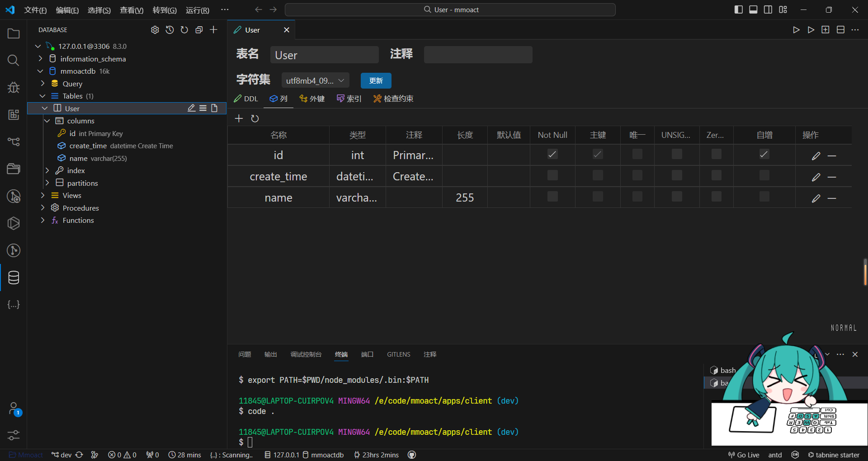Screen dimensions: 868x461
Task: Enable unique for create_time column
Action: (637, 175)
